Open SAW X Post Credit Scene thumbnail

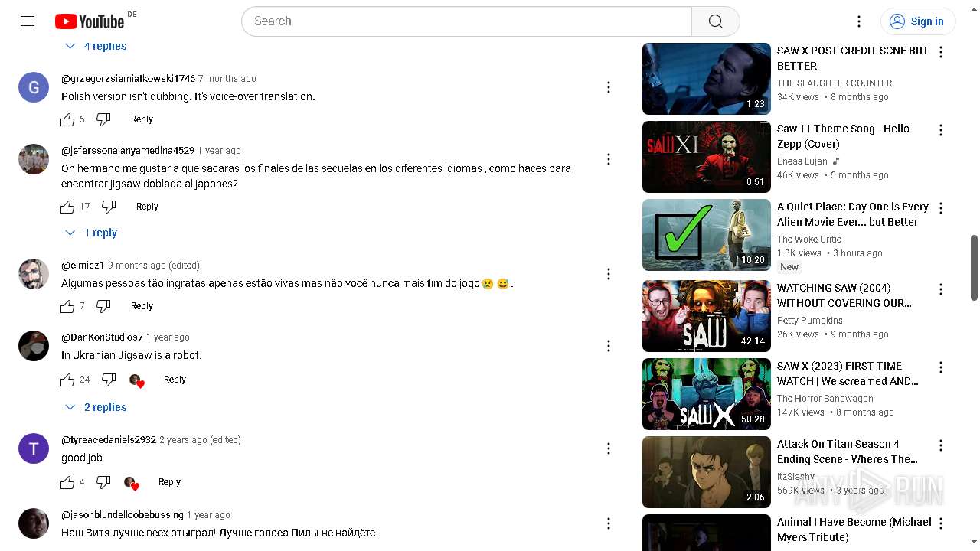point(707,79)
